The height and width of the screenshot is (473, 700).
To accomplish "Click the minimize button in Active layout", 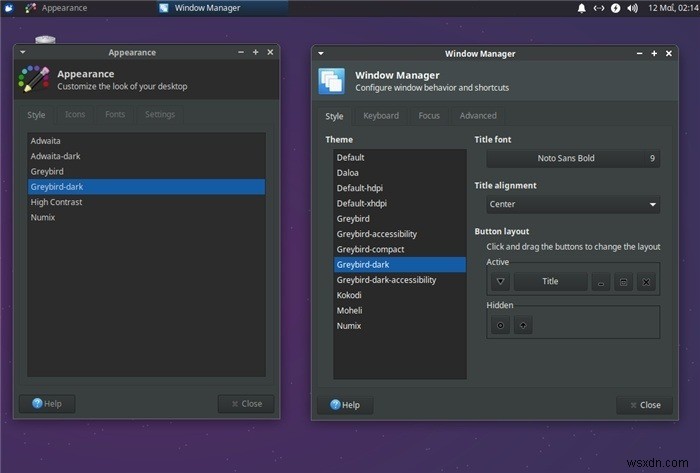I will click(601, 282).
